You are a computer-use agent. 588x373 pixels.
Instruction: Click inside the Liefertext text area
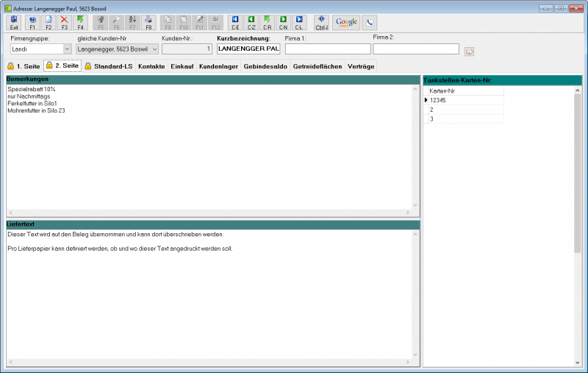point(209,294)
